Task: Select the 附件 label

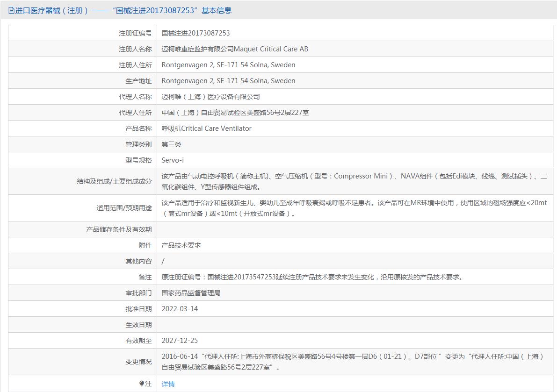Action: pos(145,245)
